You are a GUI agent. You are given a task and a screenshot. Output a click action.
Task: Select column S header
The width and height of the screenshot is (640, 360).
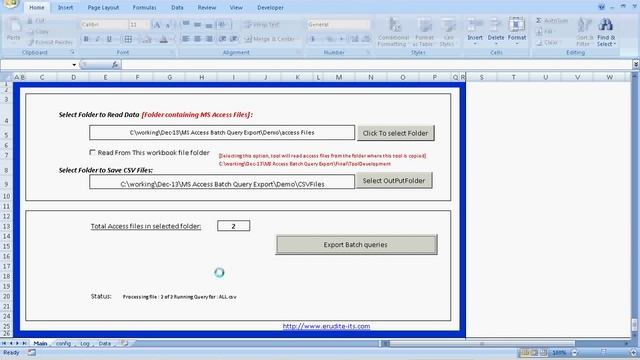pyautogui.click(x=482, y=77)
